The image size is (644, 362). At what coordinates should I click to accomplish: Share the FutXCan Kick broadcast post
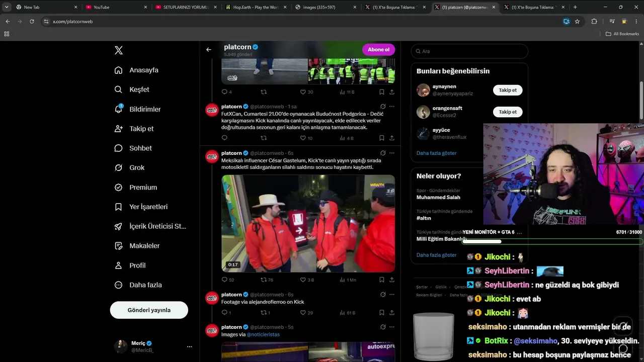(x=392, y=138)
